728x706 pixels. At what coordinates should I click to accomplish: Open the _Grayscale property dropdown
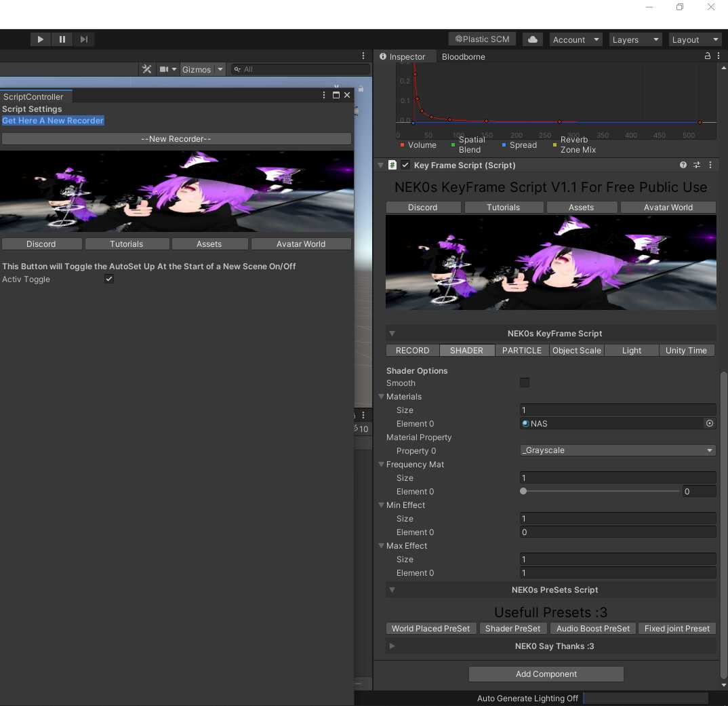pyautogui.click(x=618, y=450)
